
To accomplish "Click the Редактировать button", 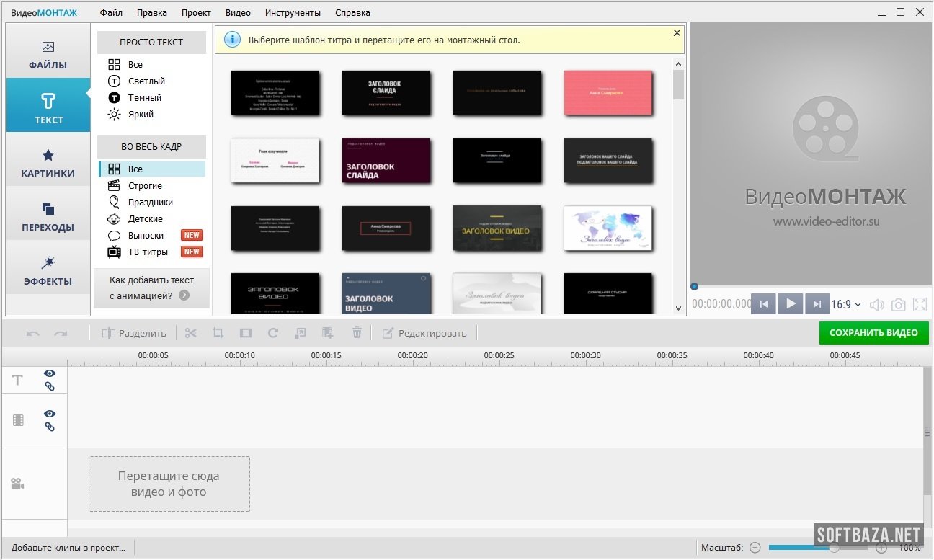I will pyautogui.click(x=424, y=333).
